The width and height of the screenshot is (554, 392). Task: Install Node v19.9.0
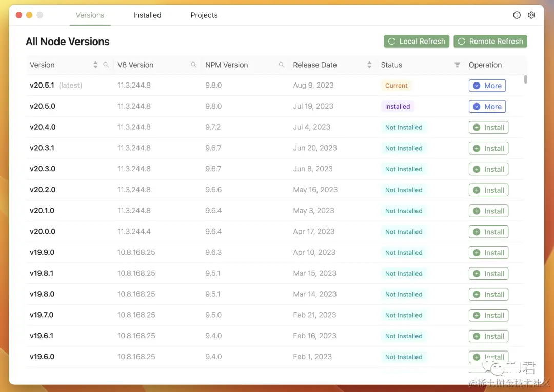tap(489, 253)
